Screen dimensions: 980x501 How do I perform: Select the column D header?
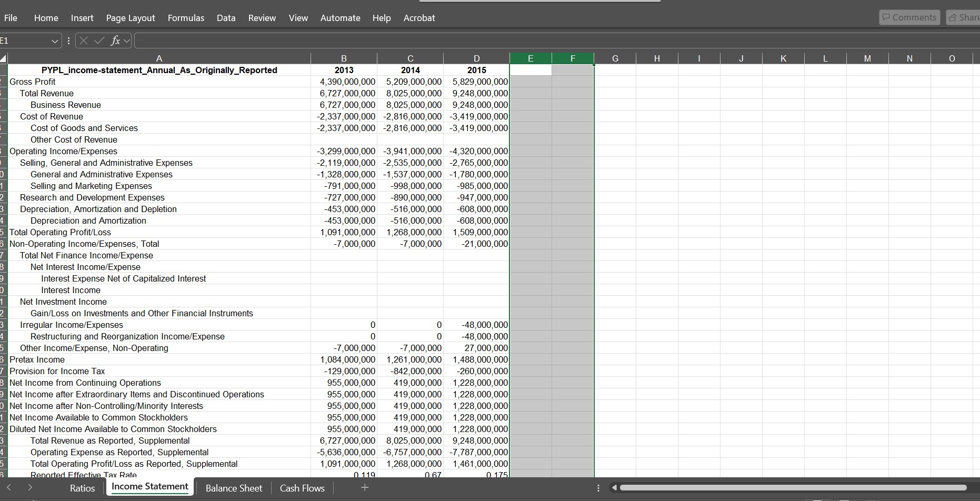click(476, 58)
